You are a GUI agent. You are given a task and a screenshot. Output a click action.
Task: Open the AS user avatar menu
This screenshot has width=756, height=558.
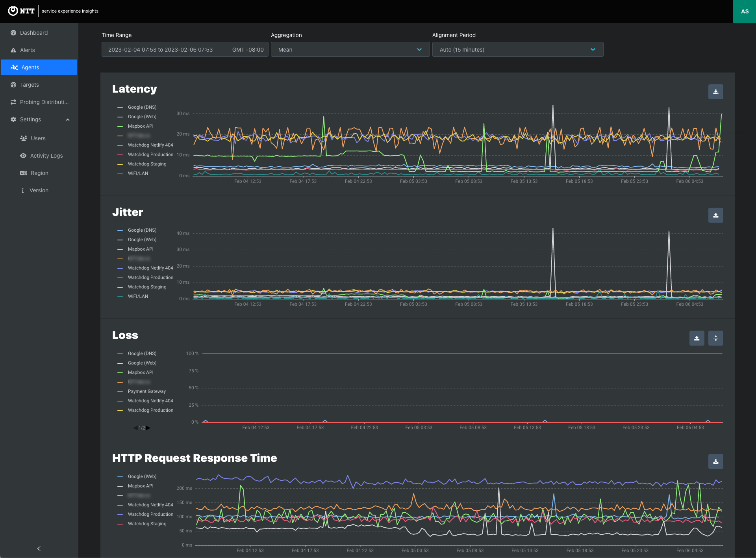point(745,11)
